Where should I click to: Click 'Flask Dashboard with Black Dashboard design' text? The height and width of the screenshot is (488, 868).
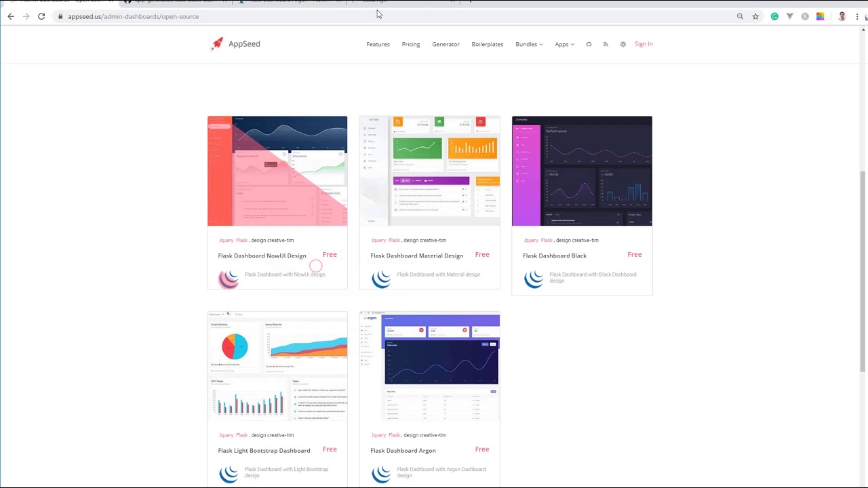click(x=593, y=277)
